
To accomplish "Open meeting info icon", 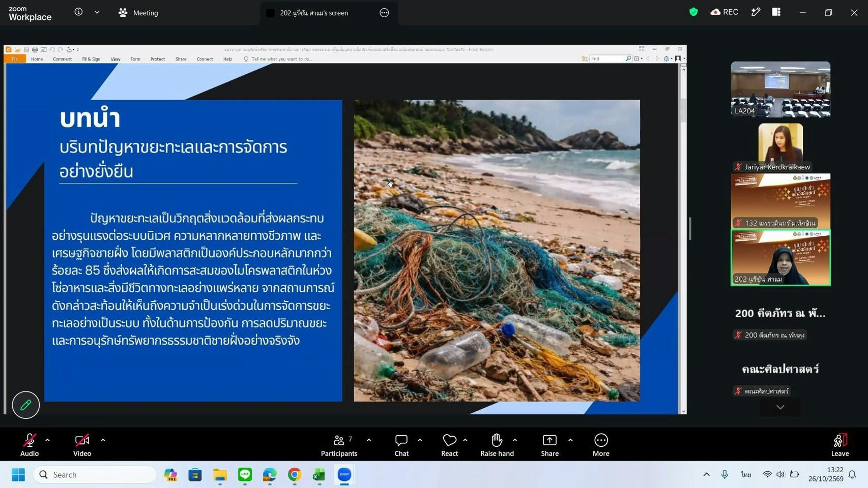I will coord(78,12).
